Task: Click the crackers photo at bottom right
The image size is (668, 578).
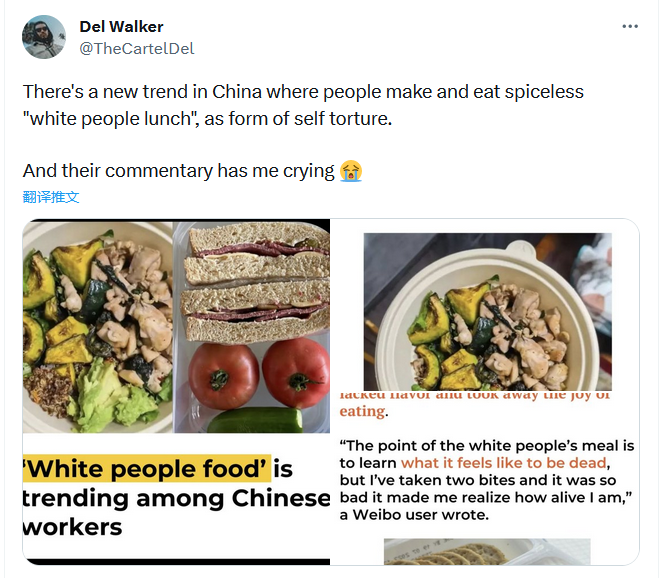Action: click(487, 552)
